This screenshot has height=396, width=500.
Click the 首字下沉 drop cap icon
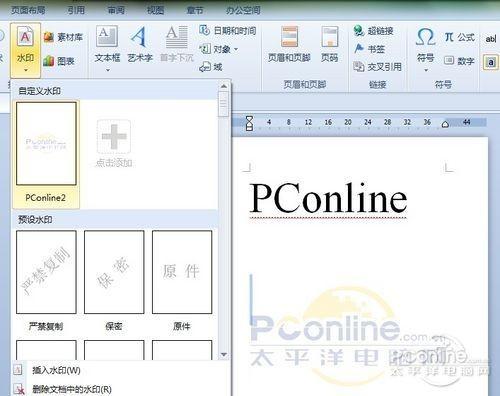177,45
